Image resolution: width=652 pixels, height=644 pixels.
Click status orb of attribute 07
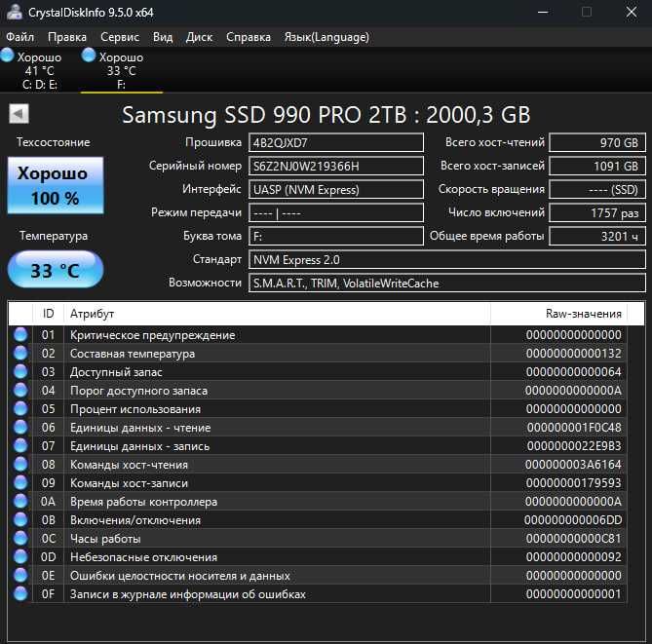[20, 445]
